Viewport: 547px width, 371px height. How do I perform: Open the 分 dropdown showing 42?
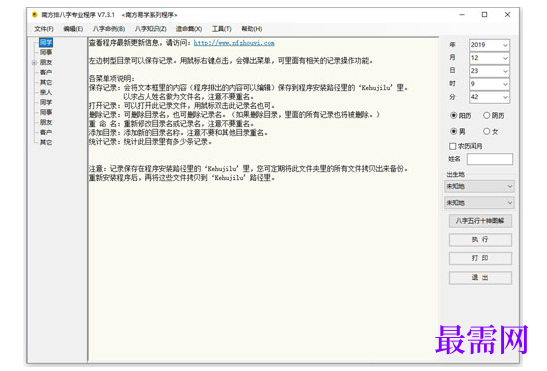coord(489,97)
